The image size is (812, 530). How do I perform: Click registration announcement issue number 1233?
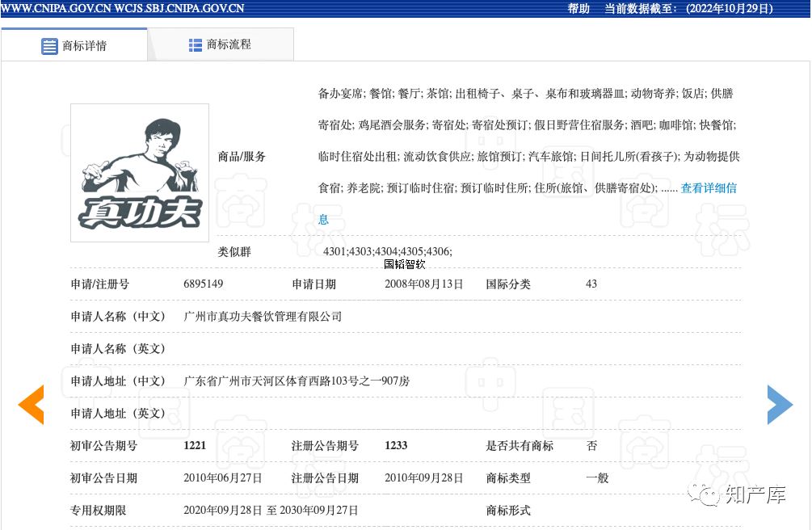pos(396,445)
